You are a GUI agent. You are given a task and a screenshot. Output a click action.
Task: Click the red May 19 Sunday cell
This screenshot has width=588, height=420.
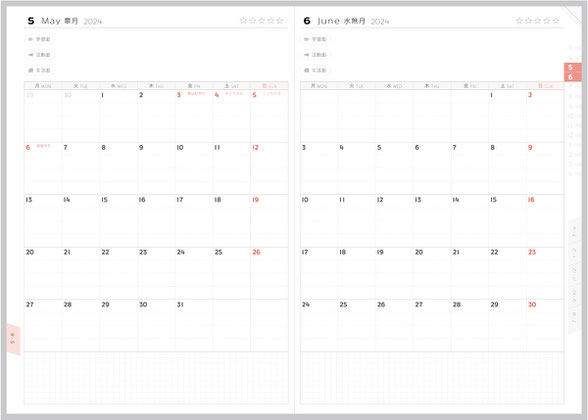click(x=269, y=220)
